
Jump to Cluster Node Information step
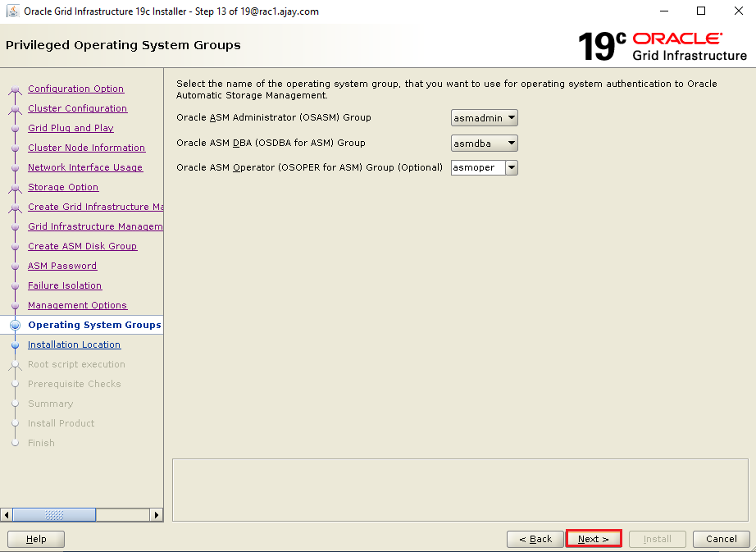tap(86, 148)
